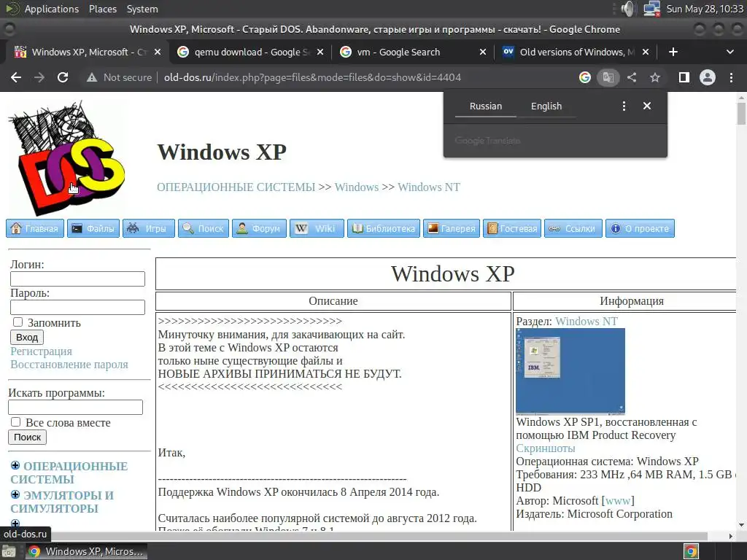Open the Гостевая nav button
Screen dimensions: 747x560
tap(512, 228)
